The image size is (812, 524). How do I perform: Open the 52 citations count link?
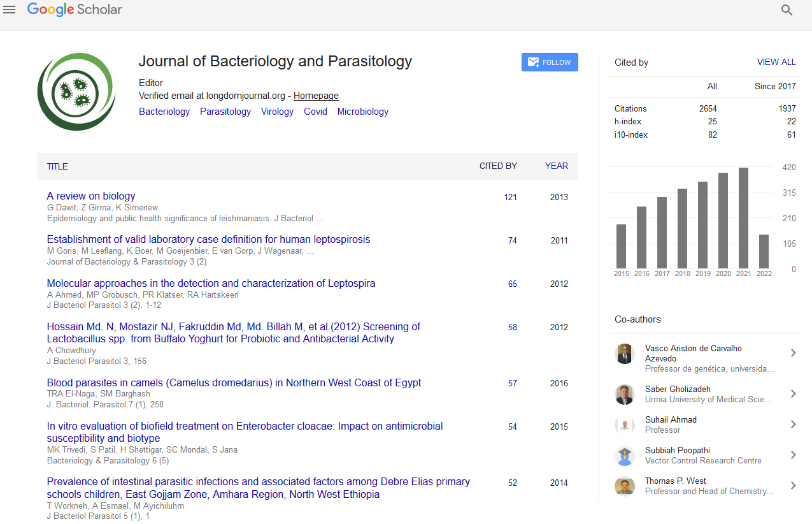click(513, 483)
